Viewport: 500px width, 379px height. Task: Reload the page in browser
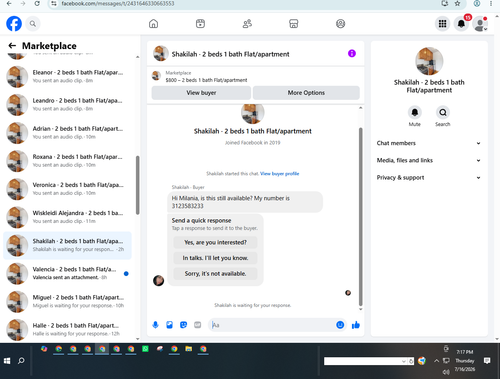pos(37,3)
